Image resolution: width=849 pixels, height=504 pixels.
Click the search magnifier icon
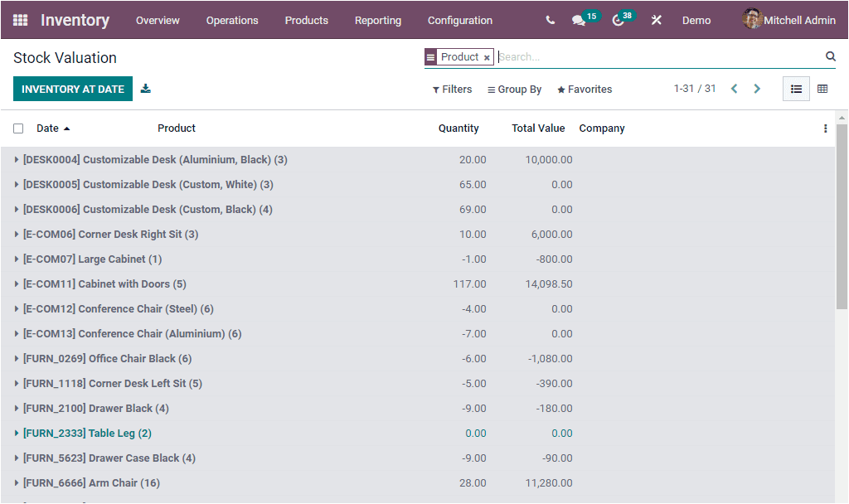831,56
